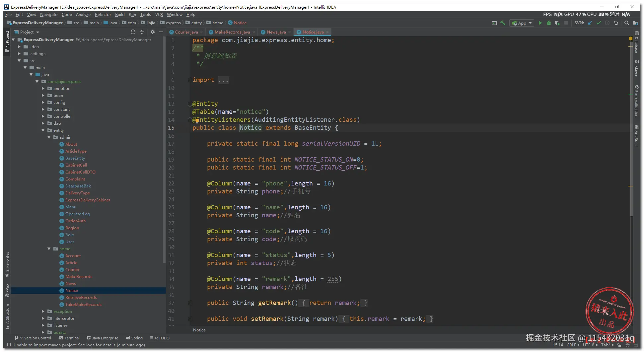Switch to the MakeRecords.java tab

[232, 32]
